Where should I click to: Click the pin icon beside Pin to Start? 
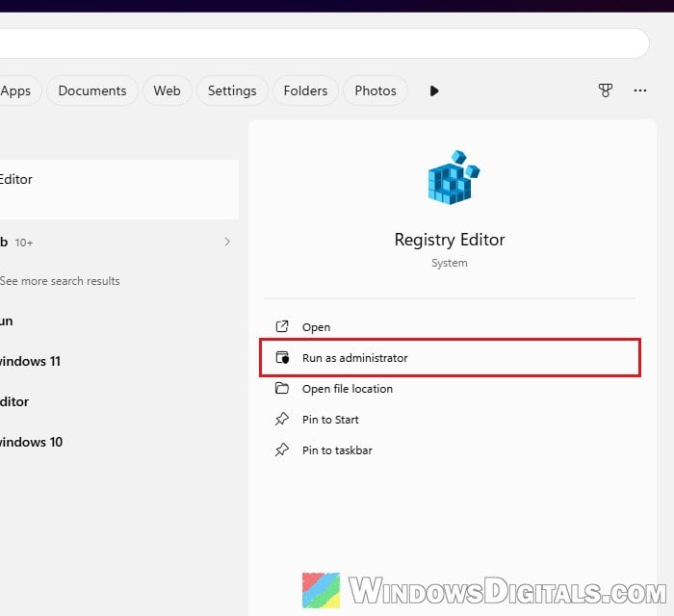282,419
